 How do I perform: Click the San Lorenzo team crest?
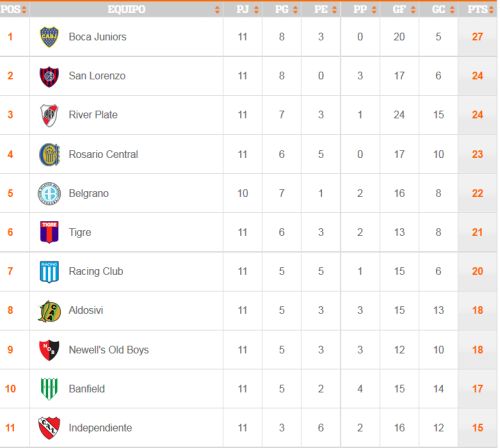click(49, 76)
